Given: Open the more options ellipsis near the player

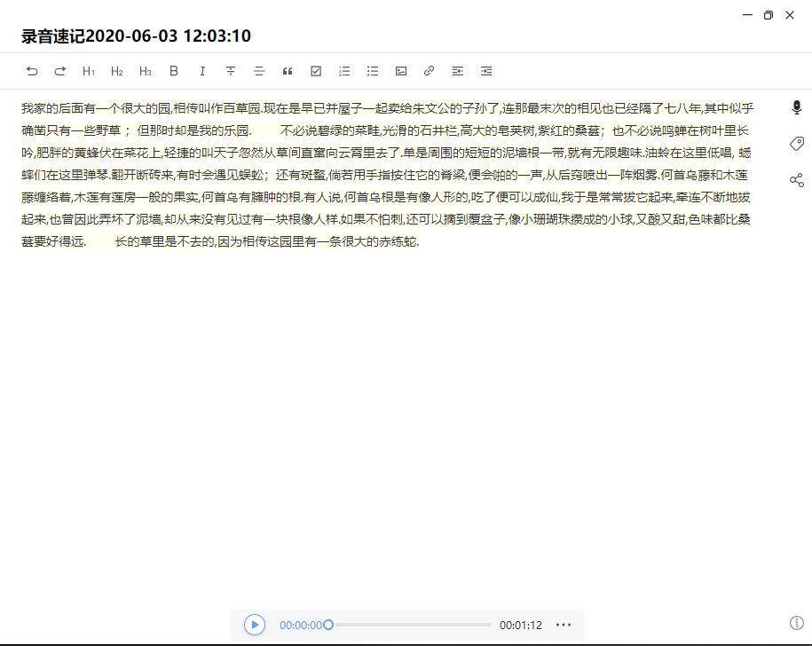Looking at the screenshot, I should [x=564, y=625].
